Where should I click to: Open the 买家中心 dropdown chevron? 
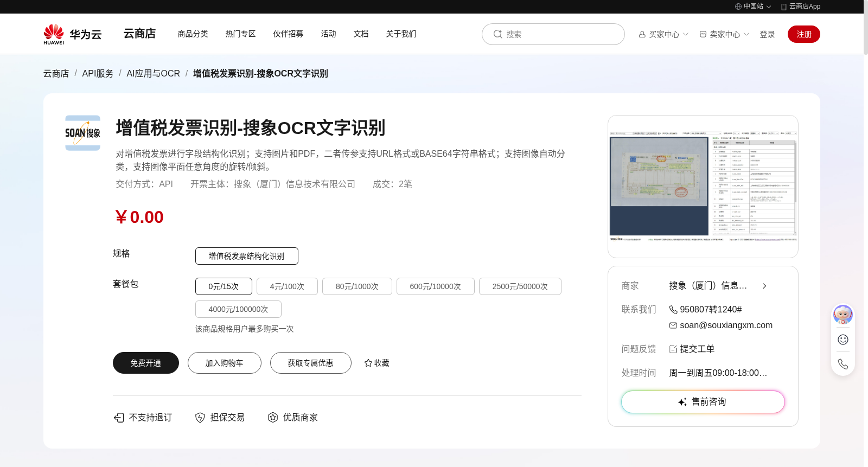686,34
